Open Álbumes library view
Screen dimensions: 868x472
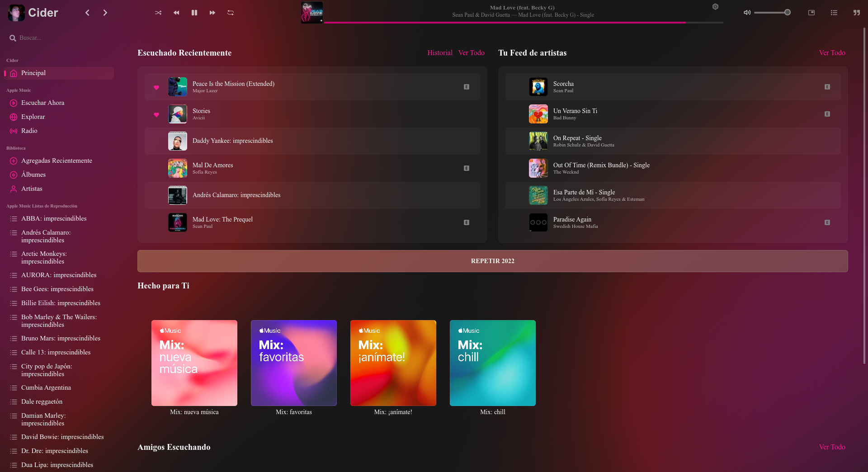click(x=59, y=175)
